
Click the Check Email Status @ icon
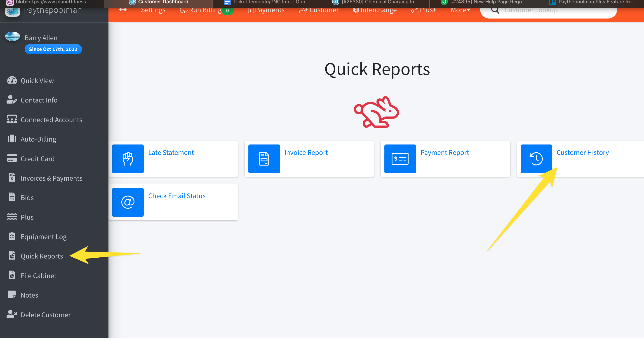(128, 202)
